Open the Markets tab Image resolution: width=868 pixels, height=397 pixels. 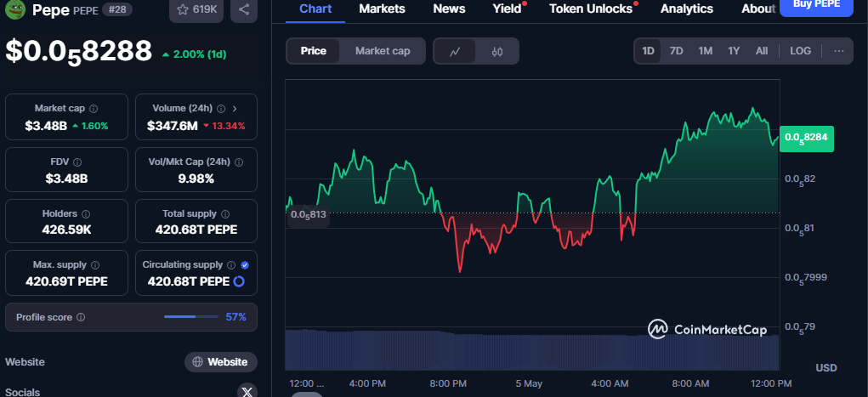382,9
